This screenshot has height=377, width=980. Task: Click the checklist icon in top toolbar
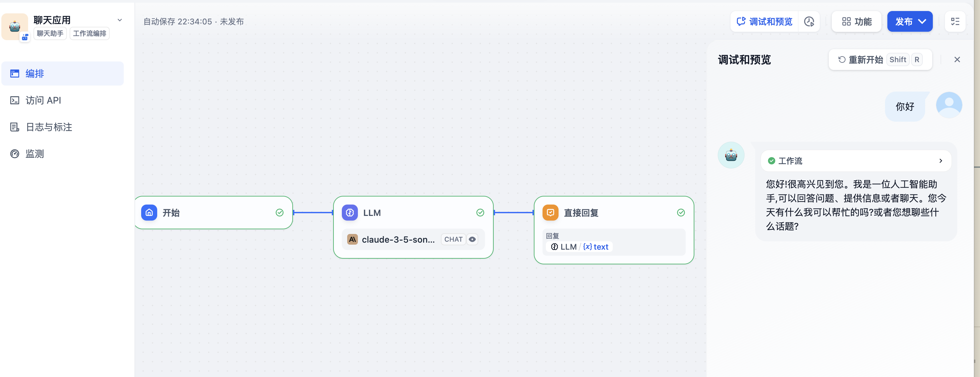pyautogui.click(x=955, y=22)
